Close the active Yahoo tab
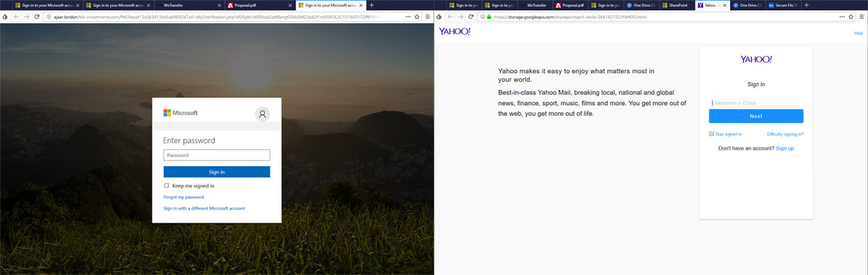The image size is (868, 275). [724, 5]
